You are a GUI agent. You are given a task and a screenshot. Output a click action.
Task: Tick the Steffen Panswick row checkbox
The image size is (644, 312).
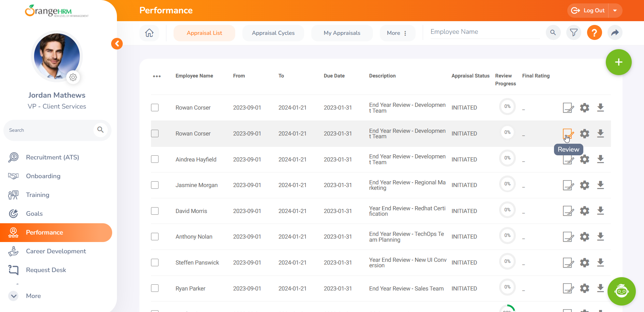155,263
